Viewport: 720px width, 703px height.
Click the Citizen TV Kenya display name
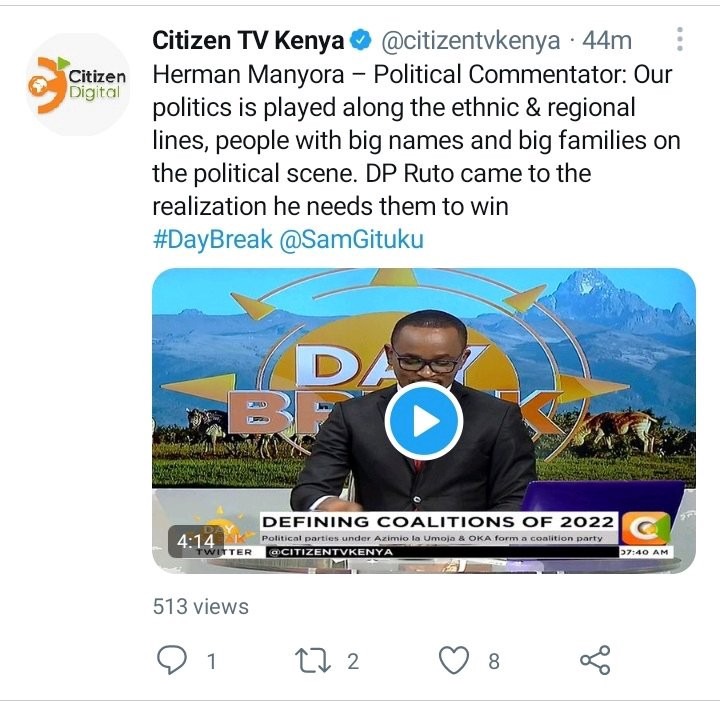click(x=248, y=40)
